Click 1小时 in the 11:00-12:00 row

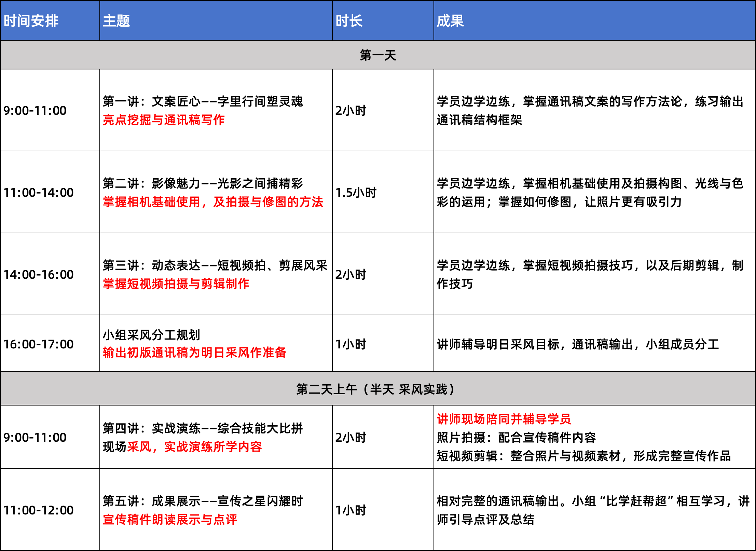(351, 510)
